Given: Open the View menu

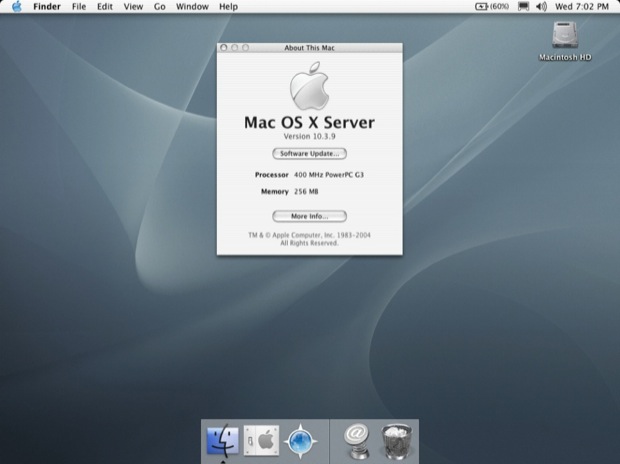Looking at the screenshot, I should pyautogui.click(x=133, y=7).
